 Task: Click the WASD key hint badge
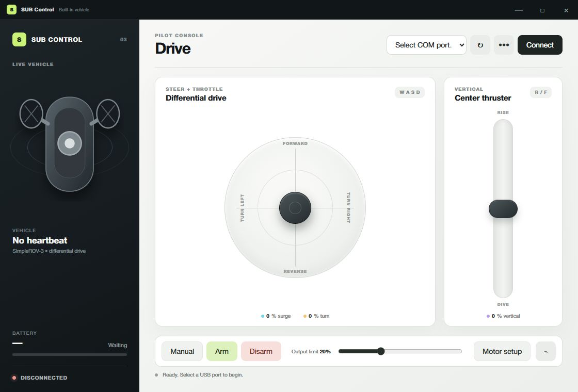pyautogui.click(x=410, y=92)
